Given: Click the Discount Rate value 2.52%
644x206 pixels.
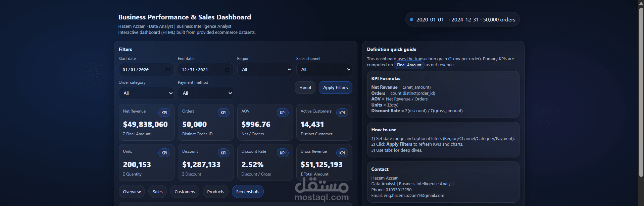Looking at the screenshot, I should [x=252, y=165].
